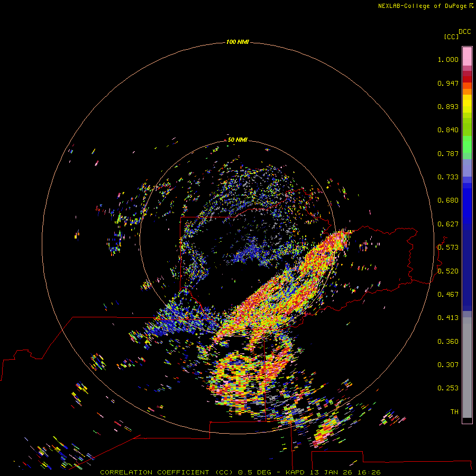
Task: Click the 0.253 color scale value
Action: point(448,388)
